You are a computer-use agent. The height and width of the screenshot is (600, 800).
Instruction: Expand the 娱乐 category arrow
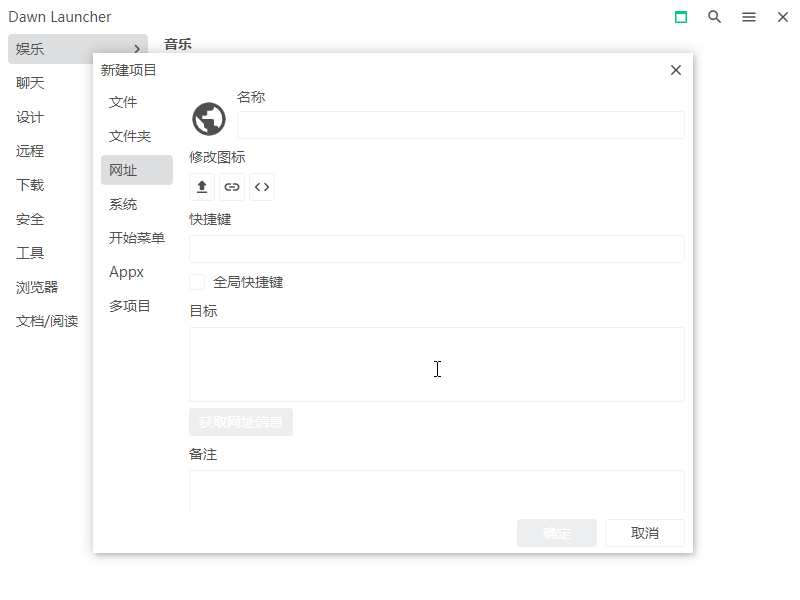coord(136,49)
